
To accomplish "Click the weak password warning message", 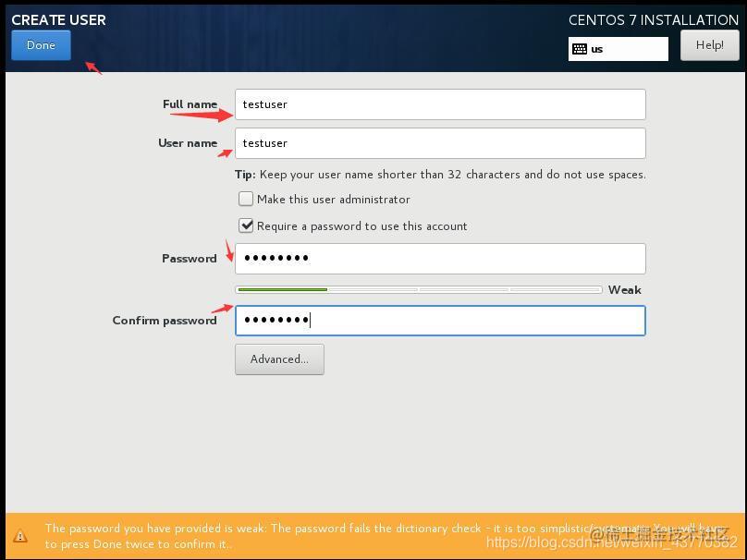I will click(385, 536).
